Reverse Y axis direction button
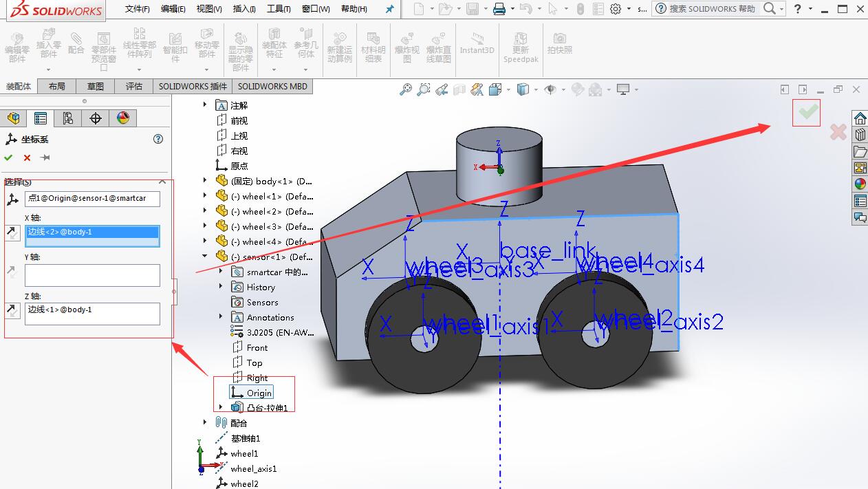The width and height of the screenshot is (868, 489). 13,272
